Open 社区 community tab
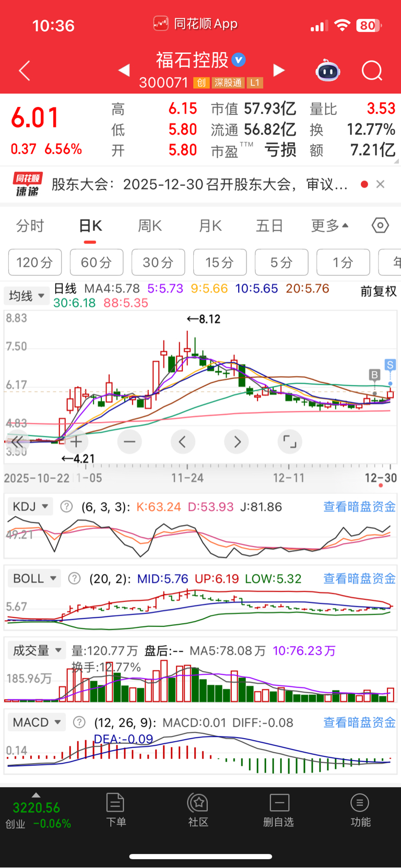 point(198,810)
